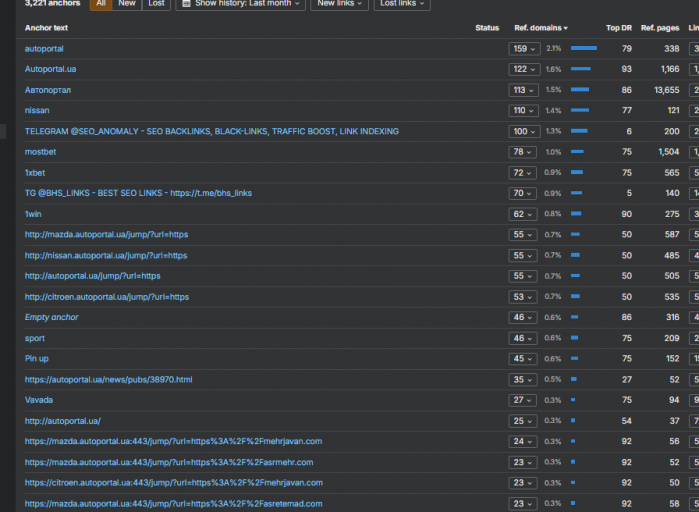Click the calendar icon in Show history
Screen dimensions: 699x512
tap(186, 4)
